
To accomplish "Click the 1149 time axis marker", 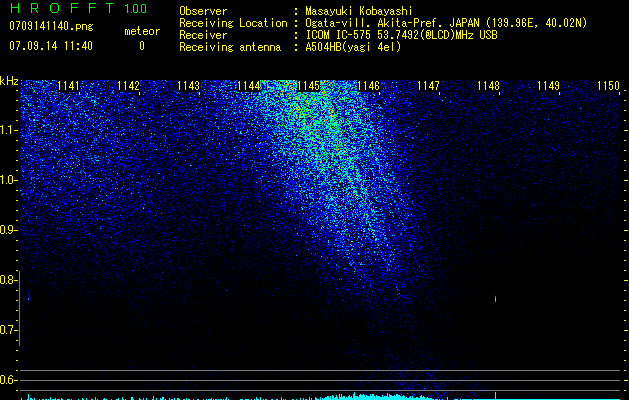I will point(548,86).
